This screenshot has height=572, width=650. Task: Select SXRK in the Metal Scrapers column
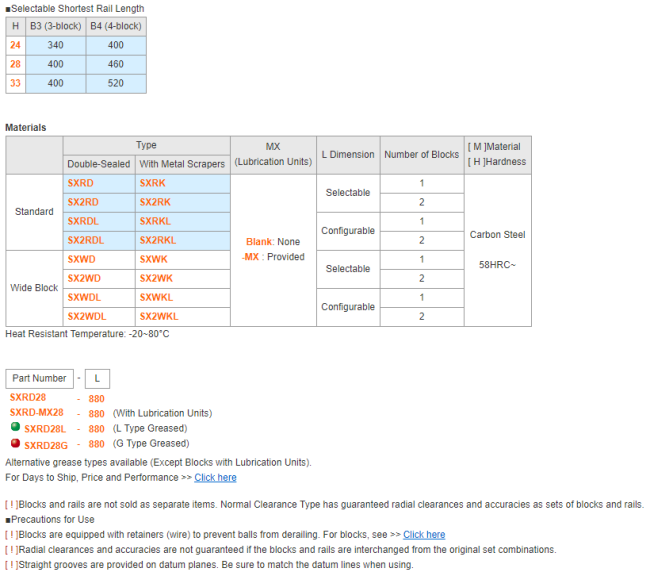(153, 184)
